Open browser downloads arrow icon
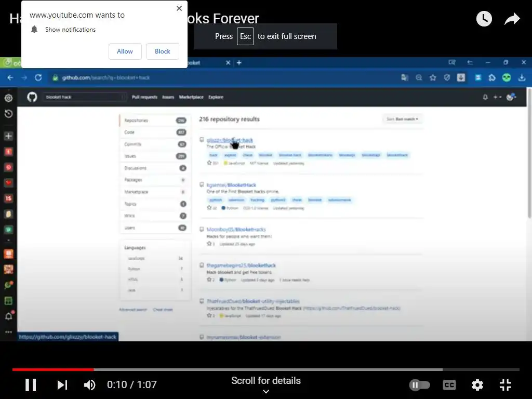The image size is (532, 399). tap(522, 78)
